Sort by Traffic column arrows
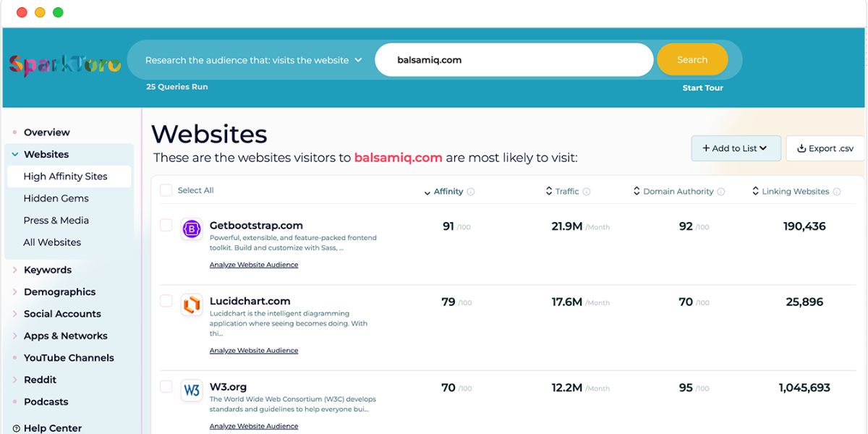The width and height of the screenshot is (868, 434). click(x=549, y=192)
